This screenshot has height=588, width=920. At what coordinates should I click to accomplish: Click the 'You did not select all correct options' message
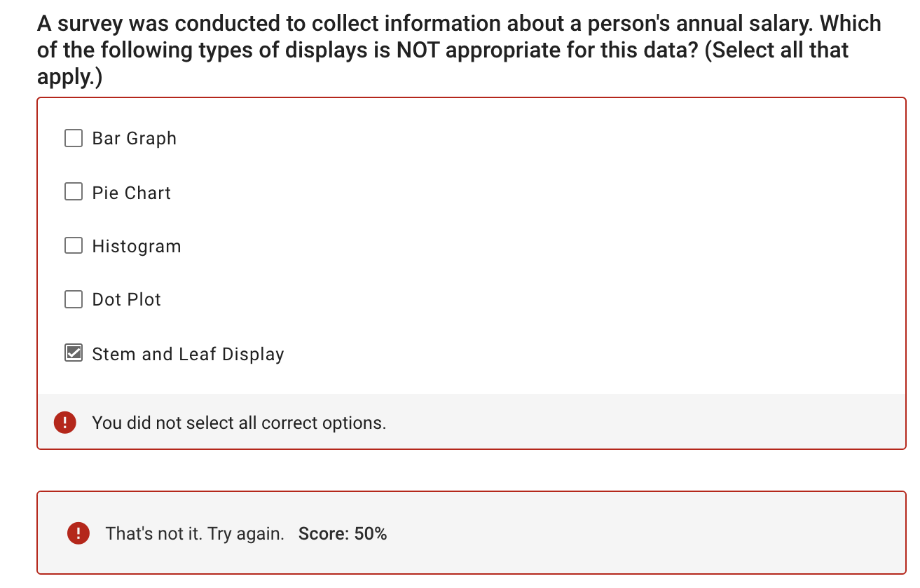240,423
